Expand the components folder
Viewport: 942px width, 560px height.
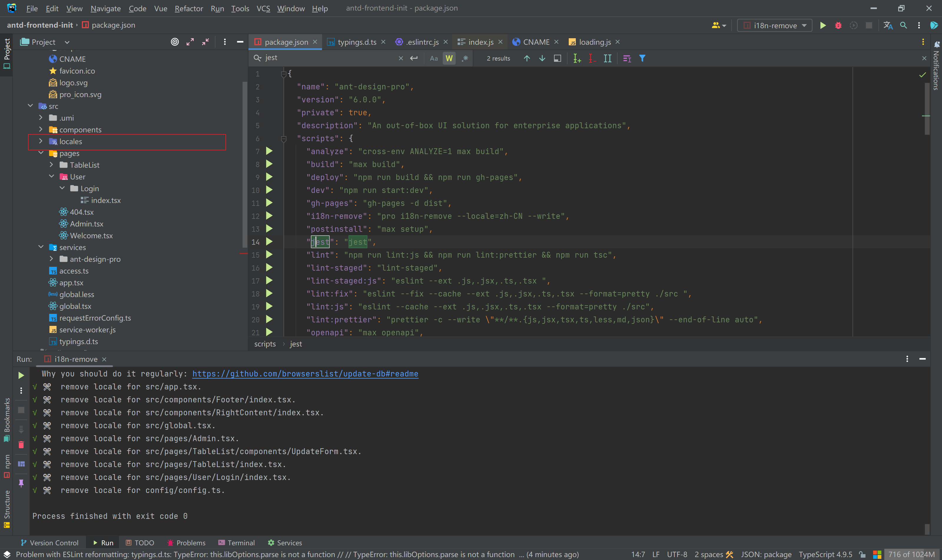pos(41,129)
